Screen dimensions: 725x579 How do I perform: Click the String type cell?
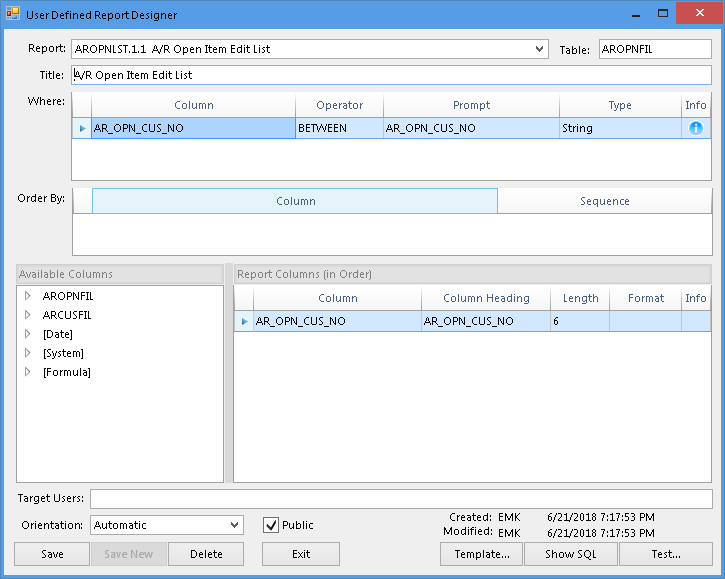620,128
